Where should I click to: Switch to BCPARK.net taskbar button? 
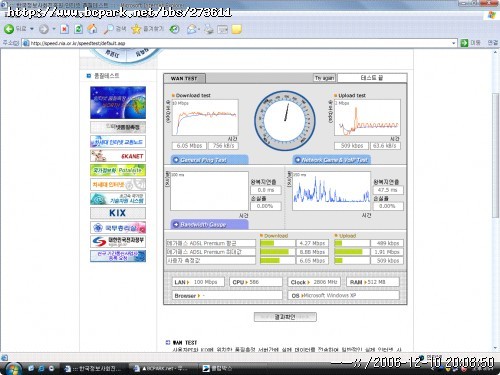coord(162,368)
